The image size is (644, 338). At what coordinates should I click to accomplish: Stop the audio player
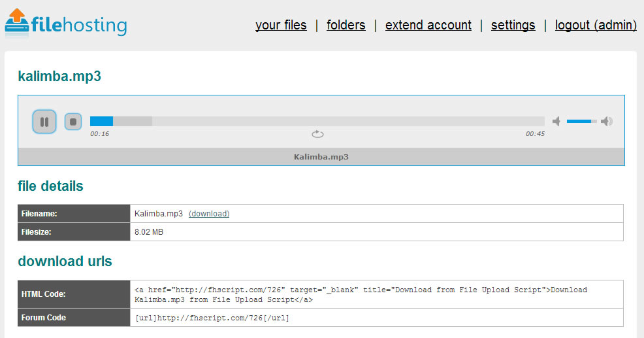(73, 122)
